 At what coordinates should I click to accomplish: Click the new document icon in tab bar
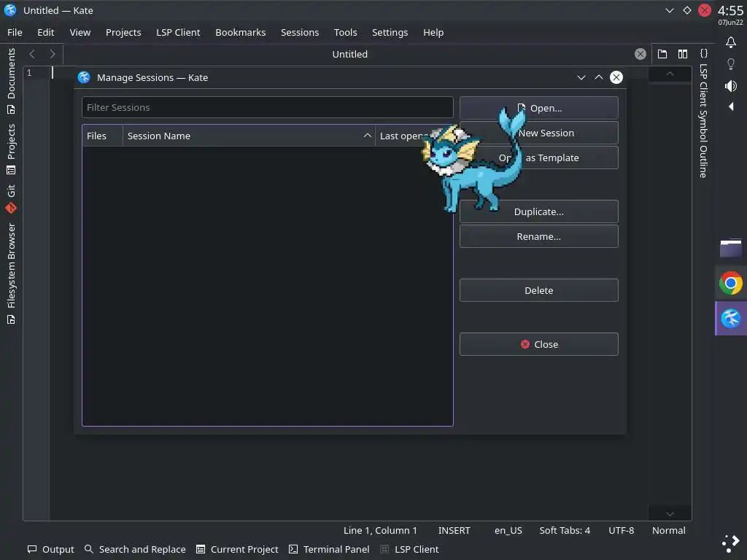pyautogui.click(x=662, y=54)
